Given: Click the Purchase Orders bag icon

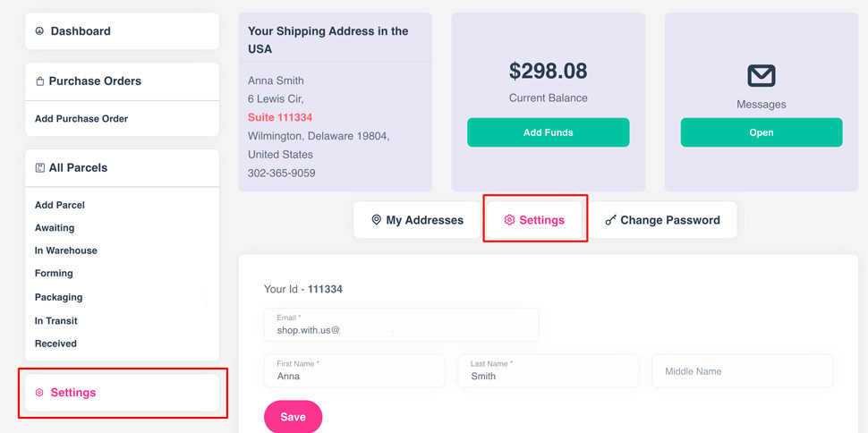Looking at the screenshot, I should 39,81.
